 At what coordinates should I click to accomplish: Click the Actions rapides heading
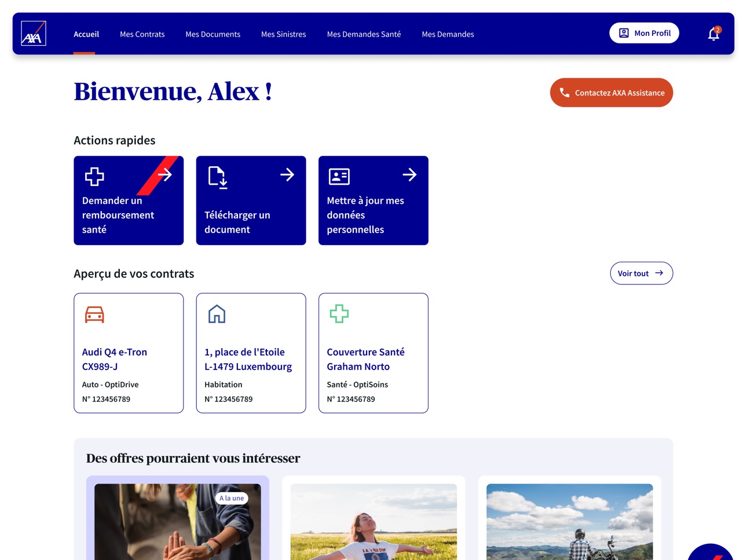(x=115, y=140)
